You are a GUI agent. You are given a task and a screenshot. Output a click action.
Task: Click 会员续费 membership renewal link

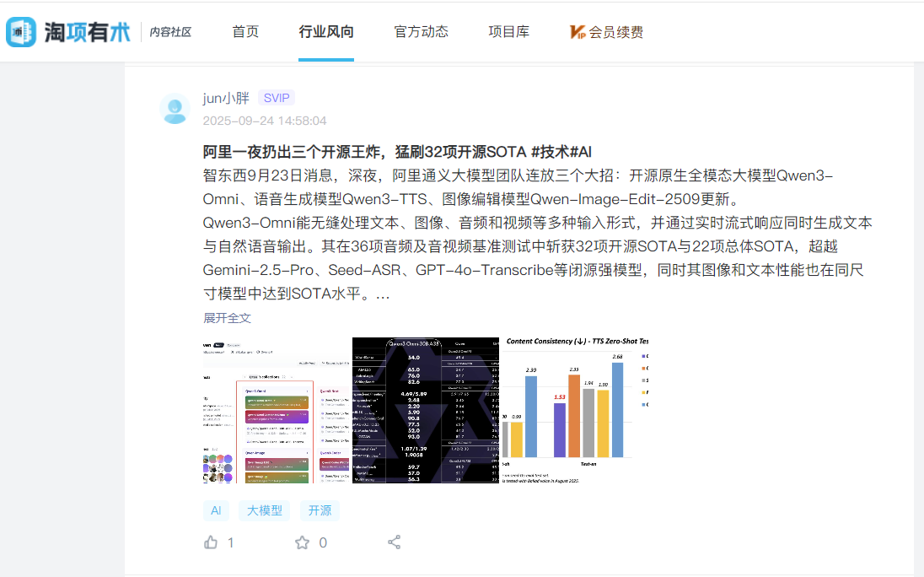click(615, 32)
